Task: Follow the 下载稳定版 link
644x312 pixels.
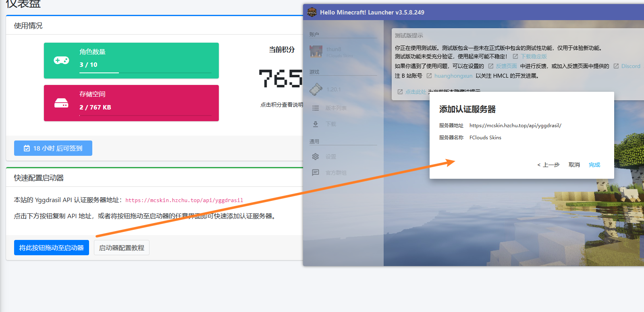Action: click(534, 56)
